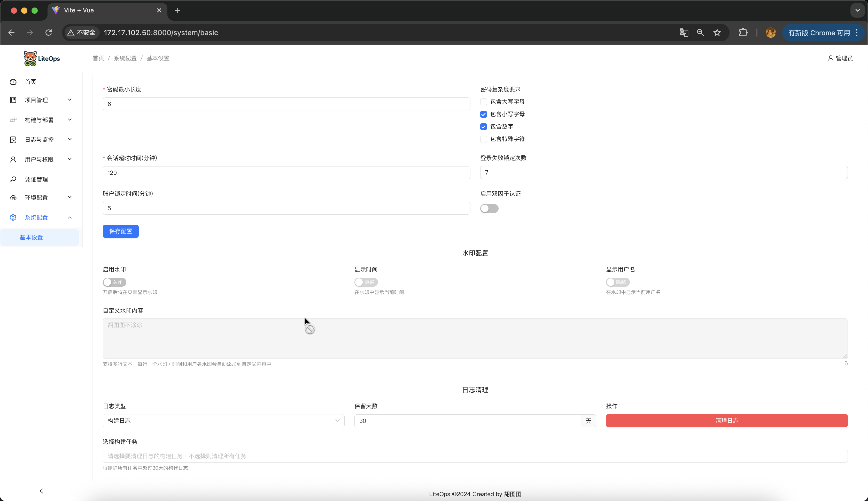Click the 凭证管理 key icon
Viewport: 868px width, 501px height.
tap(13, 179)
